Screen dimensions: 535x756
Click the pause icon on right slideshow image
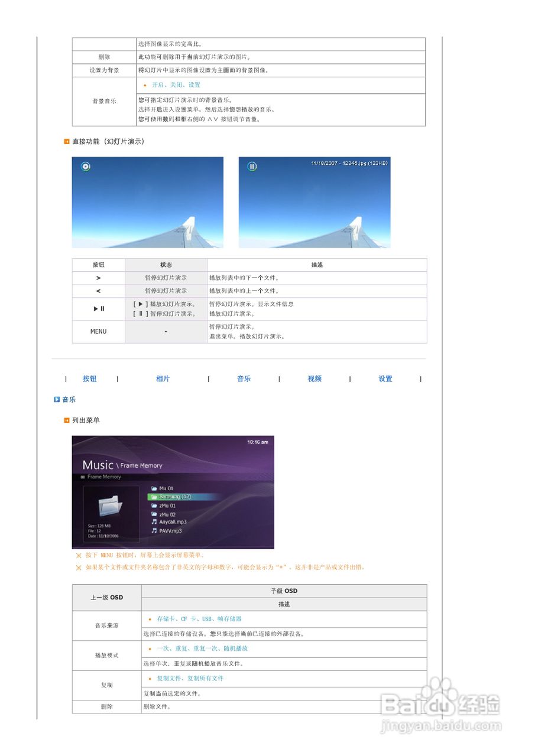(252, 167)
